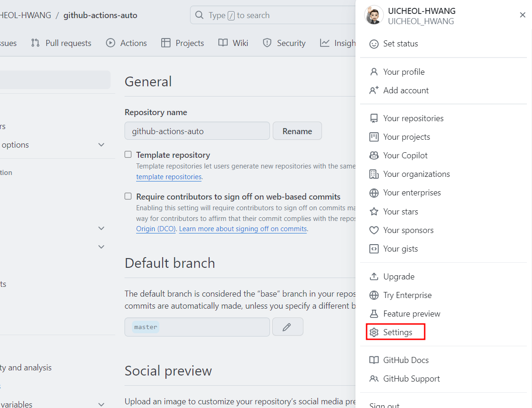532x408 pixels.
Task: Click the pull request icon in the nav
Action: [35, 43]
